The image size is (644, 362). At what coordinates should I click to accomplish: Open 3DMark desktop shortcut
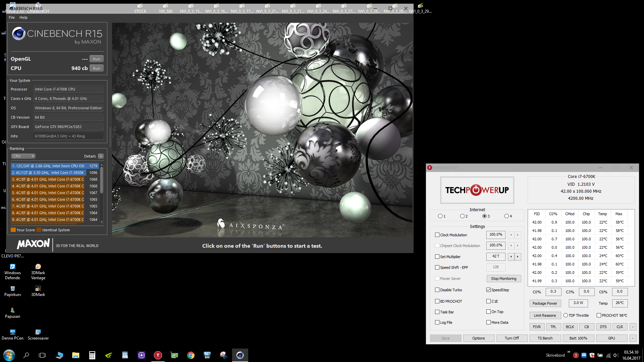coord(38,291)
